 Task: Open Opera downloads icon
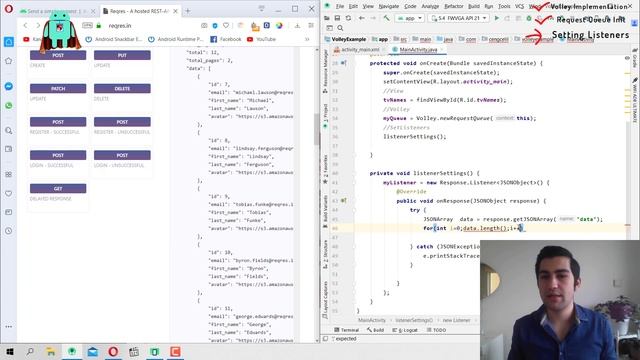tap(297, 25)
